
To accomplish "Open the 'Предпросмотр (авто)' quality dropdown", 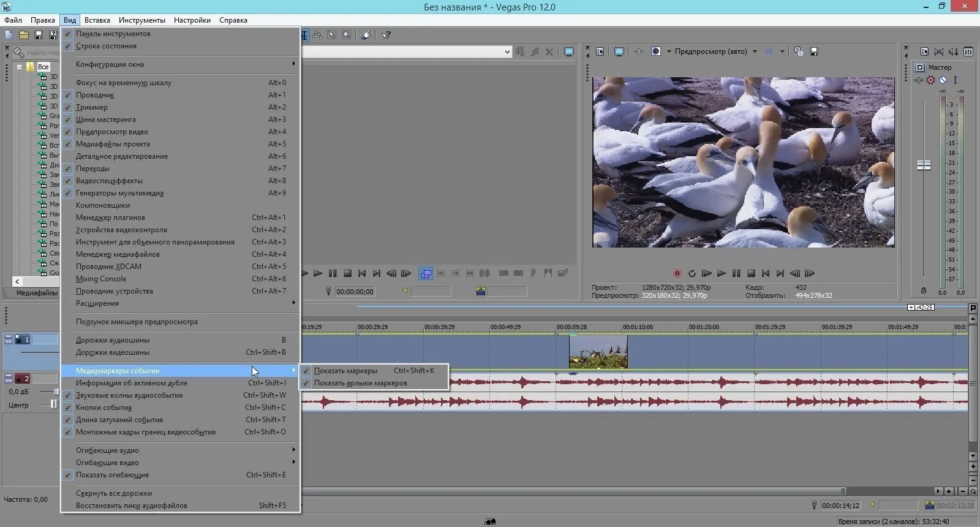I will [755, 51].
